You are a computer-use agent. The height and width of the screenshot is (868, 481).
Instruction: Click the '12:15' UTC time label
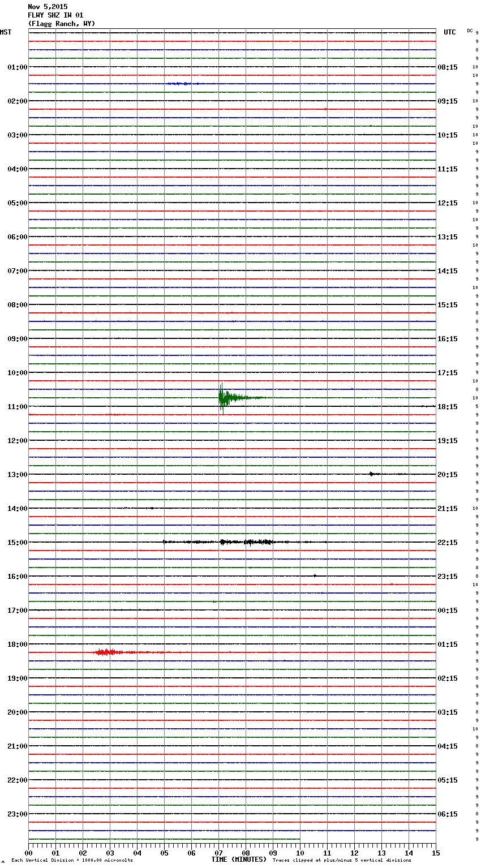pyautogui.click(x=448, y=203)
